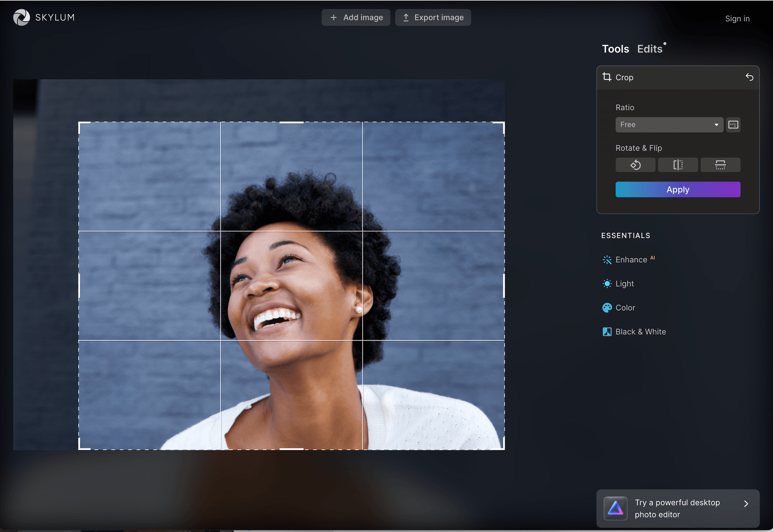The image size is (773, 532).
Task: Click the Sign in link
Action: (x=737, y=18)
